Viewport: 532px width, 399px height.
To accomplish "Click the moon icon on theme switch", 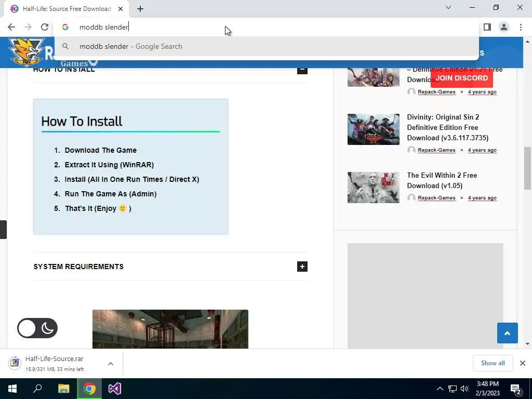I will (47, 328).
